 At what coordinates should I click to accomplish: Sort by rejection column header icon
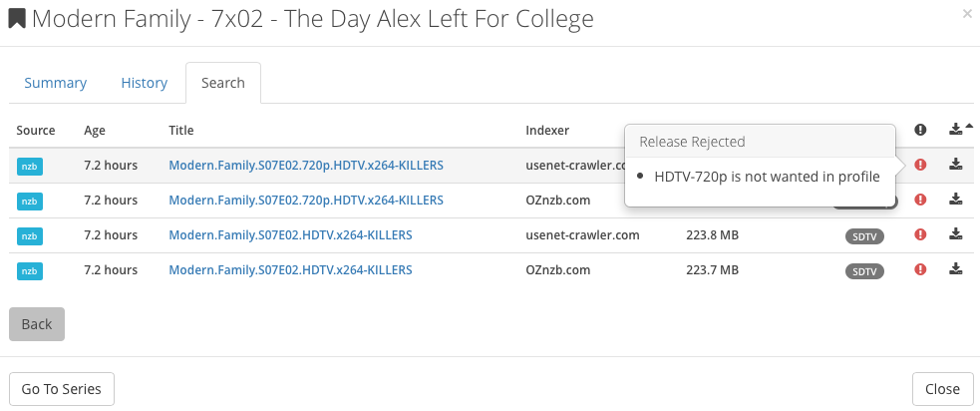pyautogui.click(x=920, y=130)
